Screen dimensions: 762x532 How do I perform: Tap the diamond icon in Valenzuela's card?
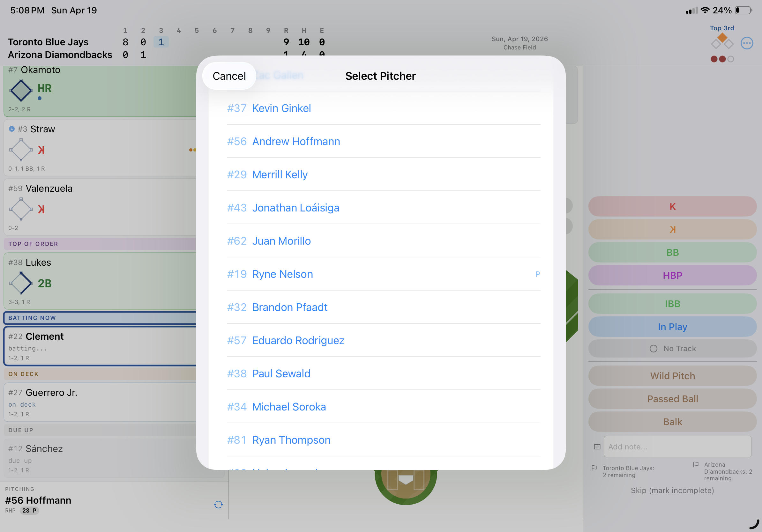point(21,209)
